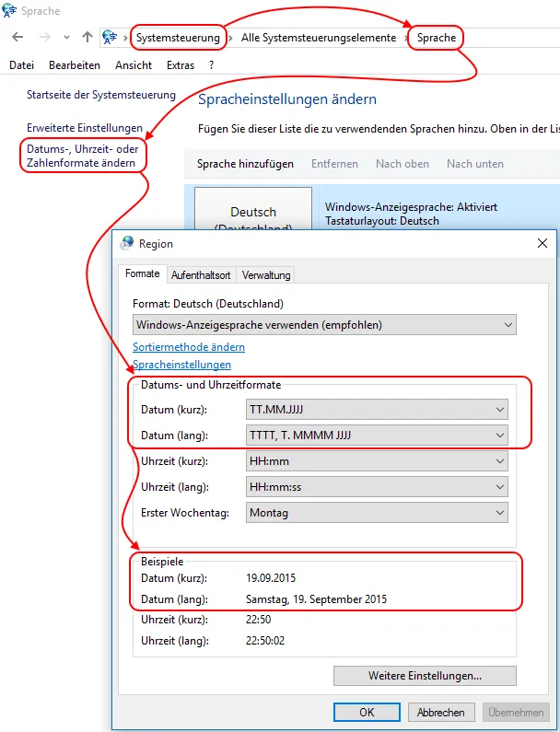Click the Sortiermethode ändern link
This screenshot has width=560, height=732.
tap(189, 347)
